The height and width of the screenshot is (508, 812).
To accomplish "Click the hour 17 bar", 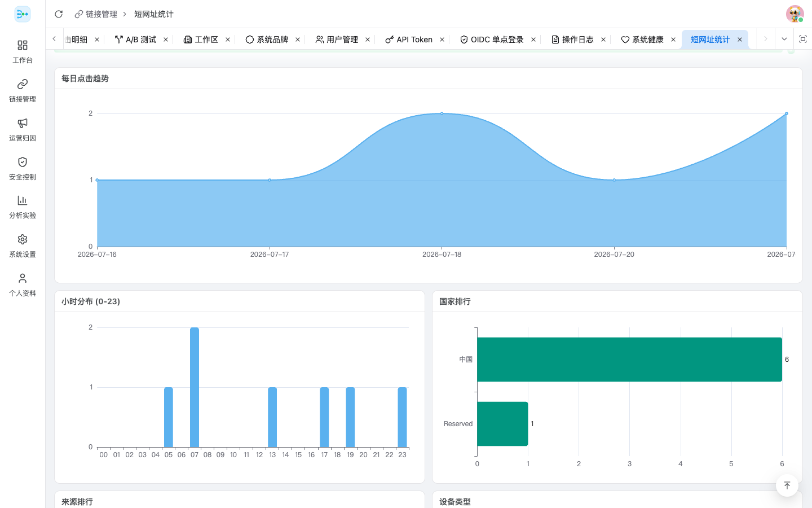I will tap(324, 417).
